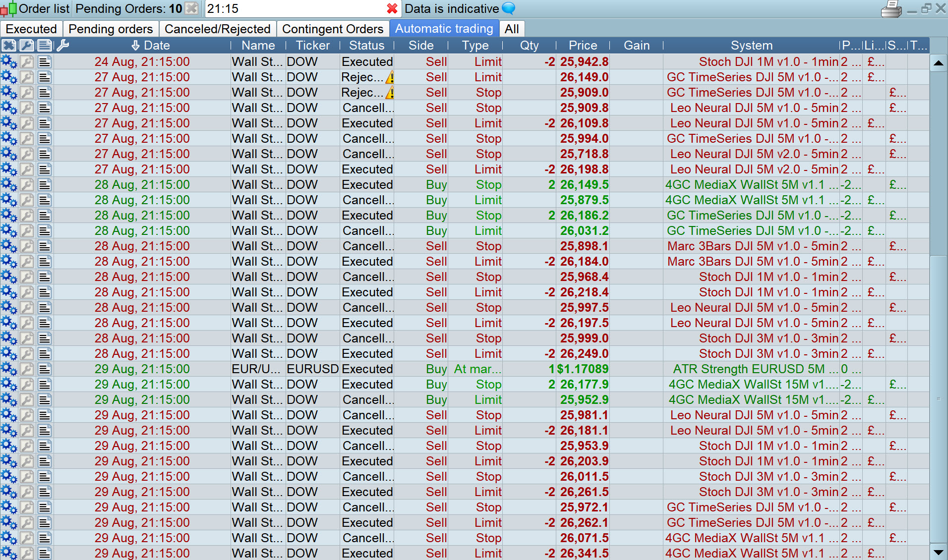Open the blue speech bubble info icon
The image size is (948, 560).
509,8
